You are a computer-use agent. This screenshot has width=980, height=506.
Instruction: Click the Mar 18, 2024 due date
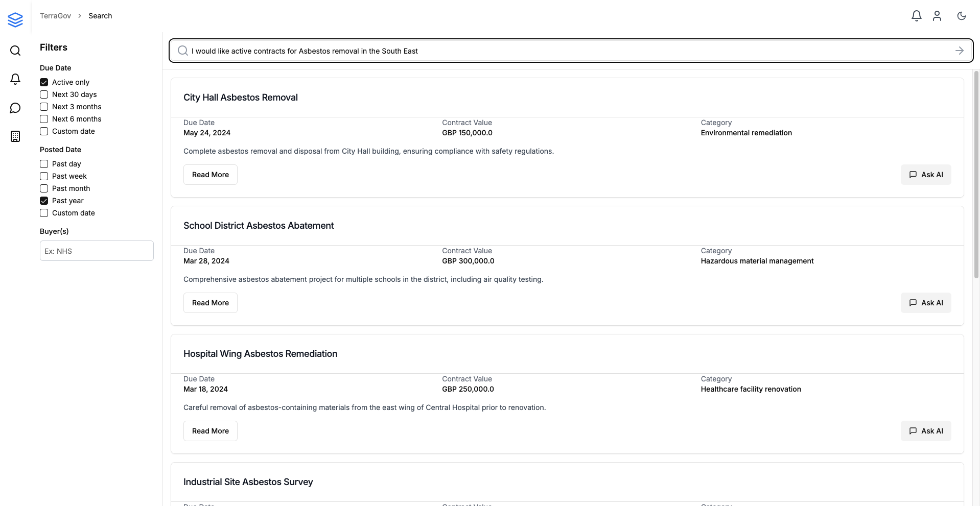[205, 389]
